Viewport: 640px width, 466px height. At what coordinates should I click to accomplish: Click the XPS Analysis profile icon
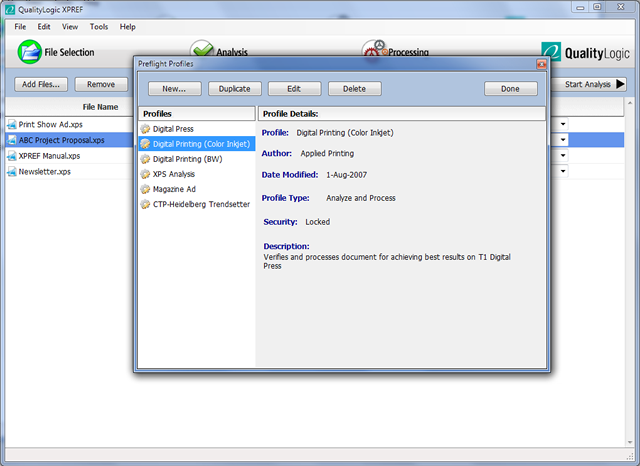pos(145,174)
